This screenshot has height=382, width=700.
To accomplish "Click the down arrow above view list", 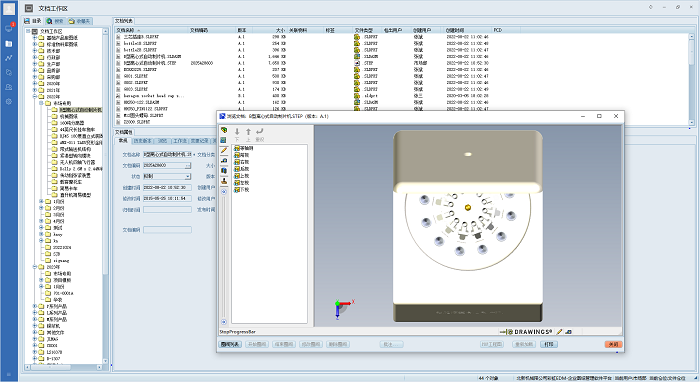I will click(x=237, y=132).
